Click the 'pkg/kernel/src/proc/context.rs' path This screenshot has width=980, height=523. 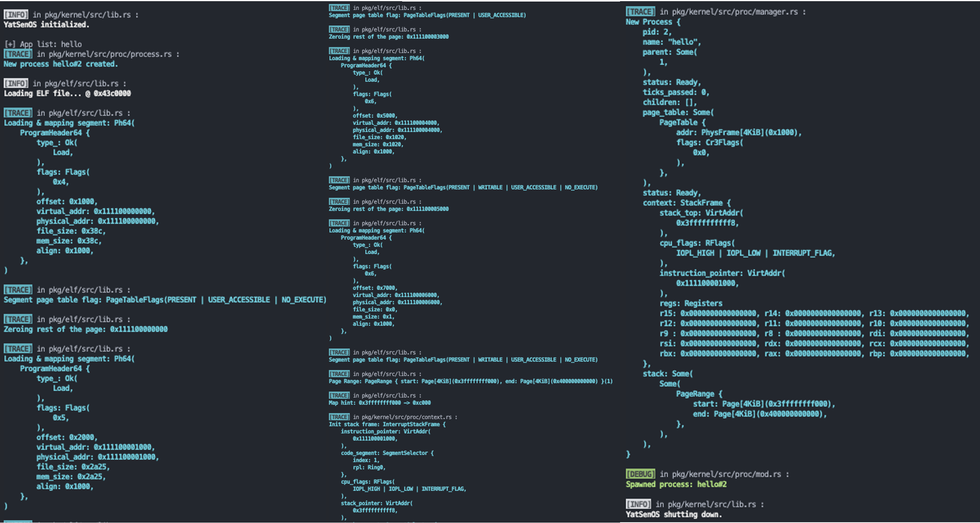406,417
